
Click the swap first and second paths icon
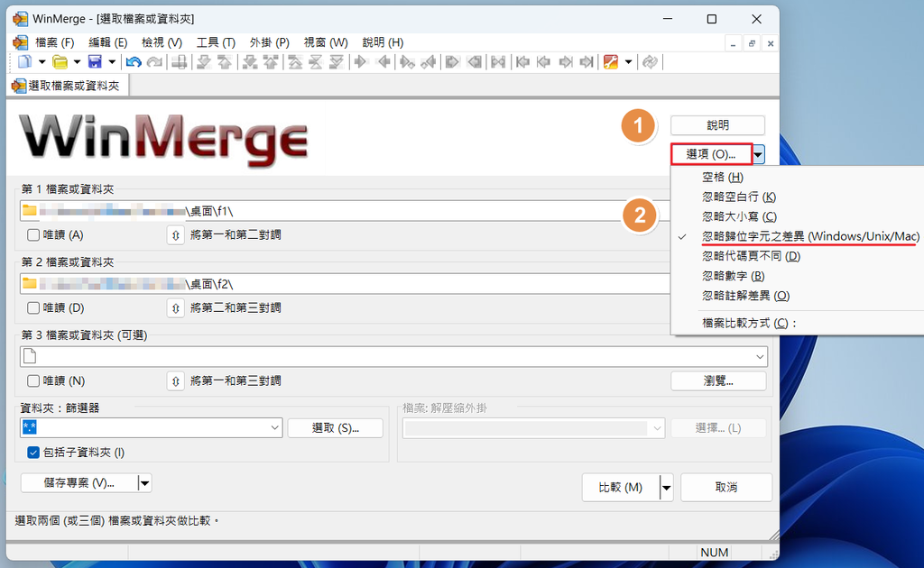pyautogui.click(x=176, y=235)
